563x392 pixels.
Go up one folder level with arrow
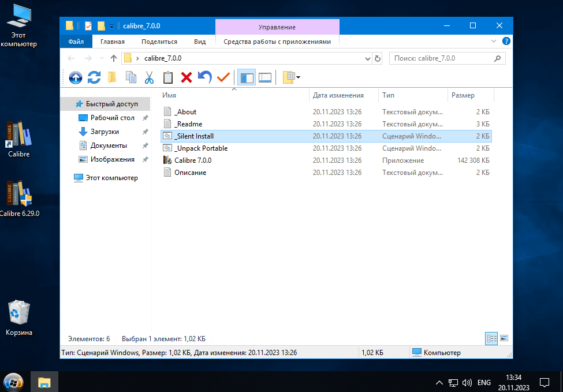114,58
